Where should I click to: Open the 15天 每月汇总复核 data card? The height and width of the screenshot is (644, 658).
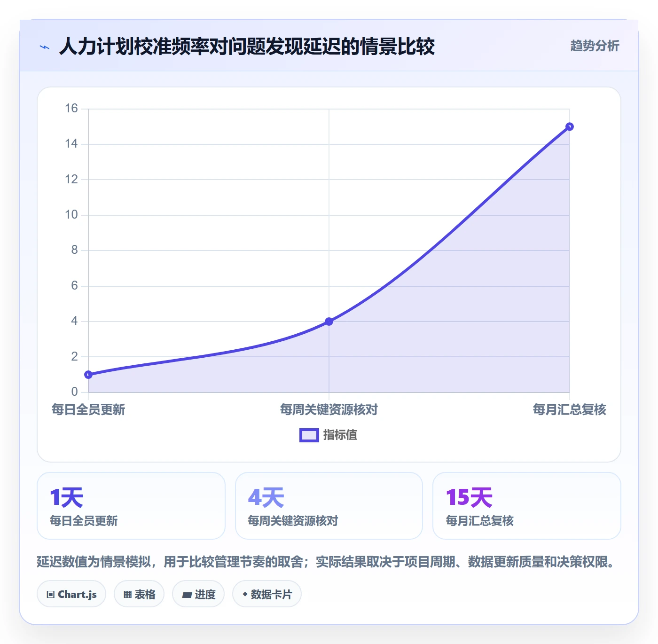(527, 506)
